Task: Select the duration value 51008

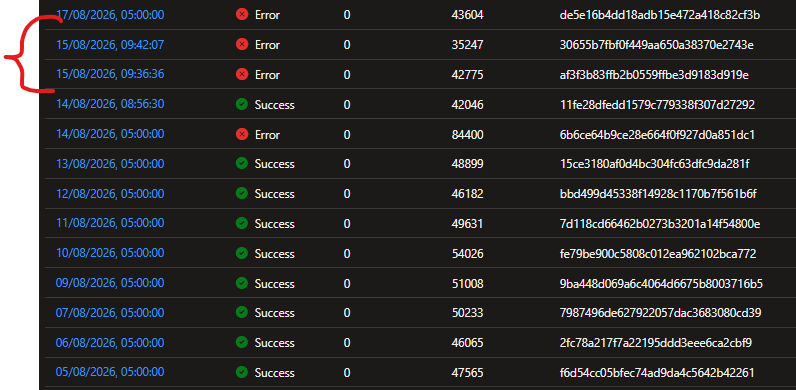Action: [x=468, y=283]
